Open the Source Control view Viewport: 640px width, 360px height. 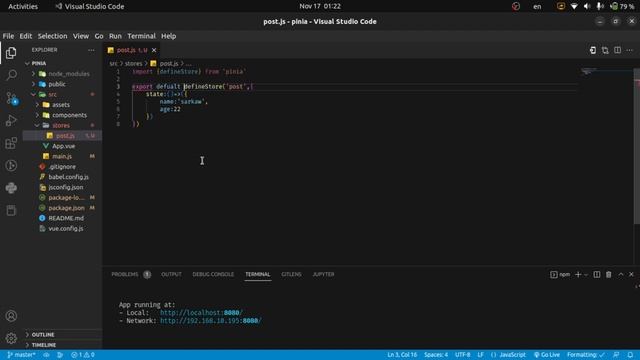point(11,98)
